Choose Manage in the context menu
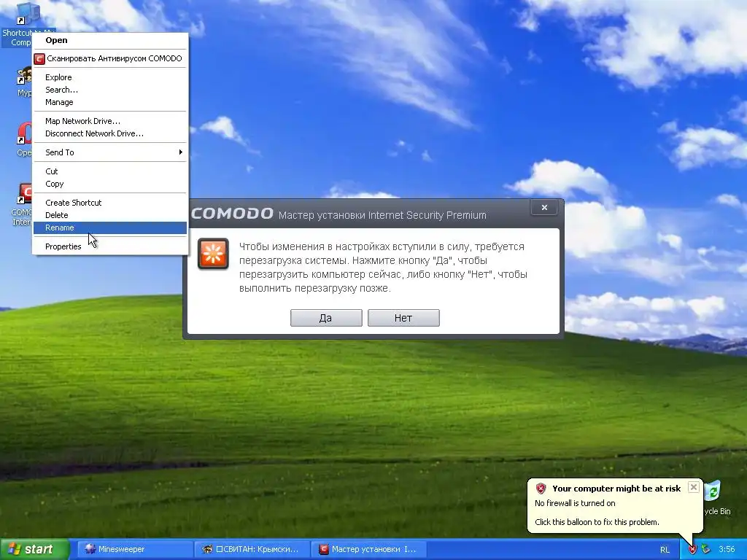 [110, 102]
